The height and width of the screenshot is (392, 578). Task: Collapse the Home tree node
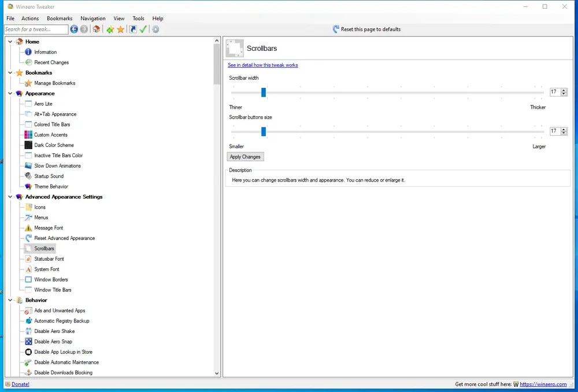pyautogui.click(x=10, y=42)
